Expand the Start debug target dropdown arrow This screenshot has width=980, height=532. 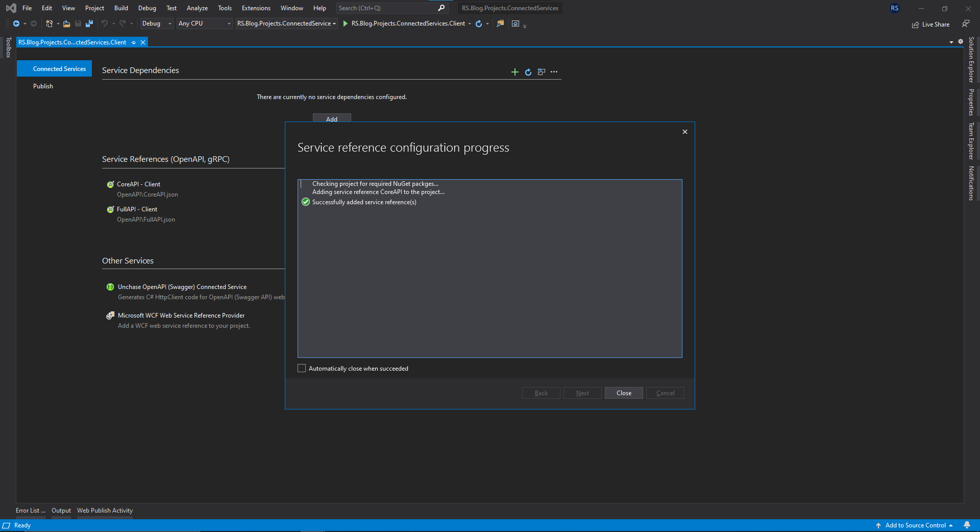pyautogui.click(x=470, y=23)
